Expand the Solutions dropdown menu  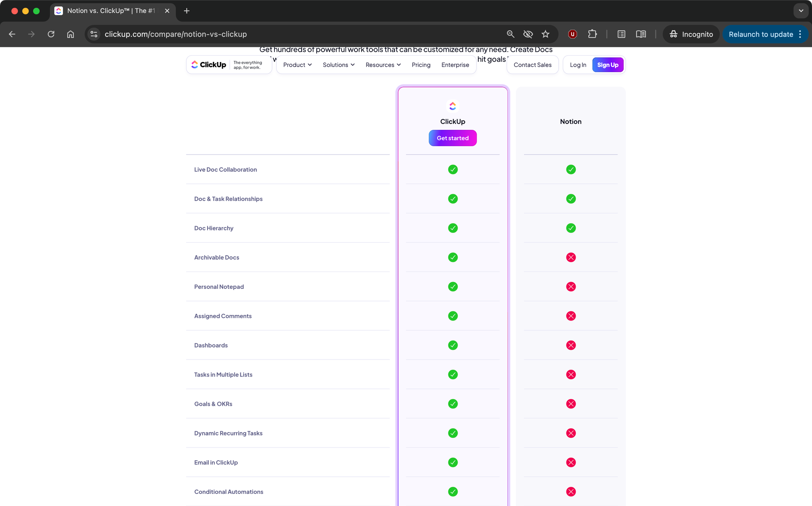339,65
